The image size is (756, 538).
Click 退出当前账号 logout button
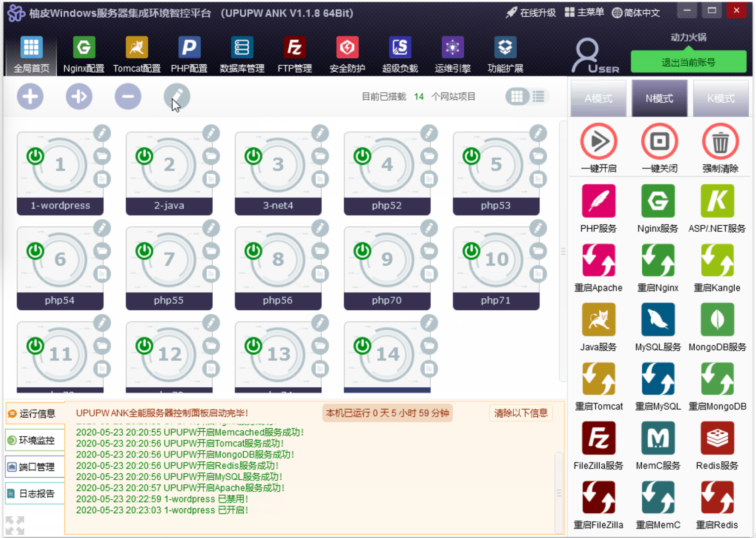[x=688, y=62]
